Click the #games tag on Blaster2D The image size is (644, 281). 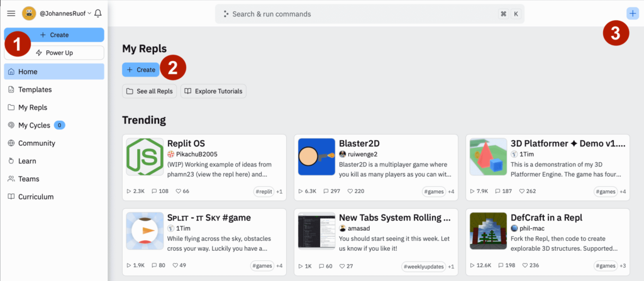(x=434, y=192)
